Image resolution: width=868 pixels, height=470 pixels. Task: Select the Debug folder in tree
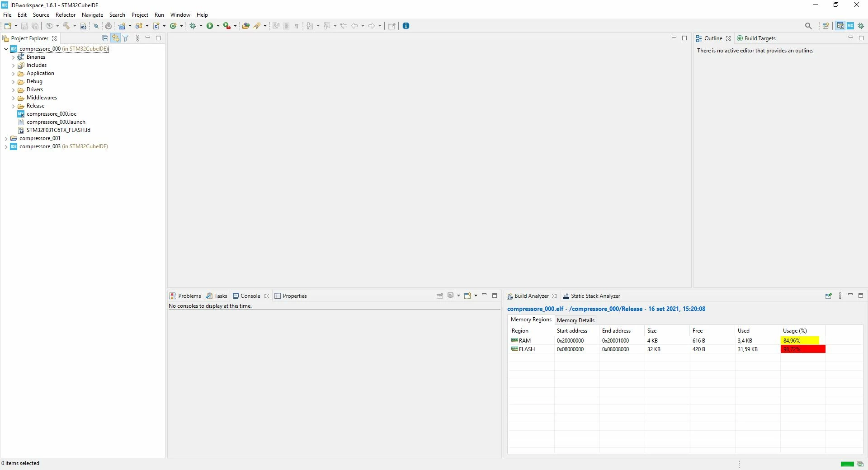click(x=34, y=81)
